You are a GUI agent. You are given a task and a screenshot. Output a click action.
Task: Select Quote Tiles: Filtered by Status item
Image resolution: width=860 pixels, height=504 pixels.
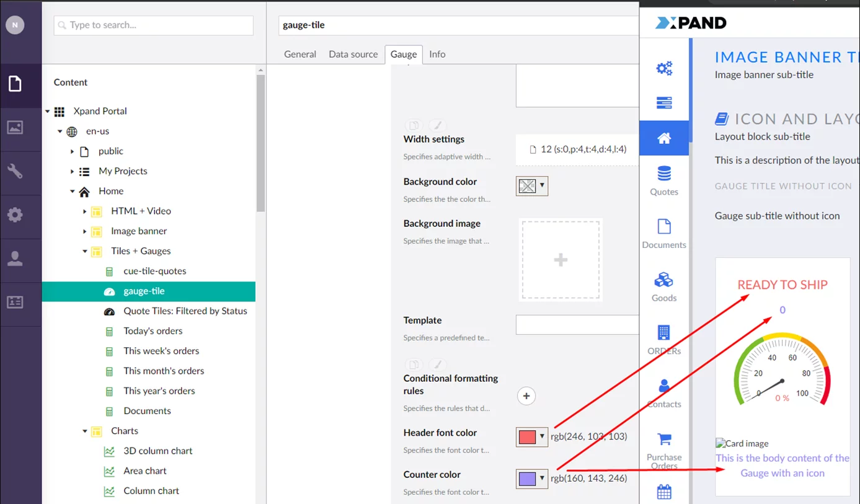pos(185,311)
